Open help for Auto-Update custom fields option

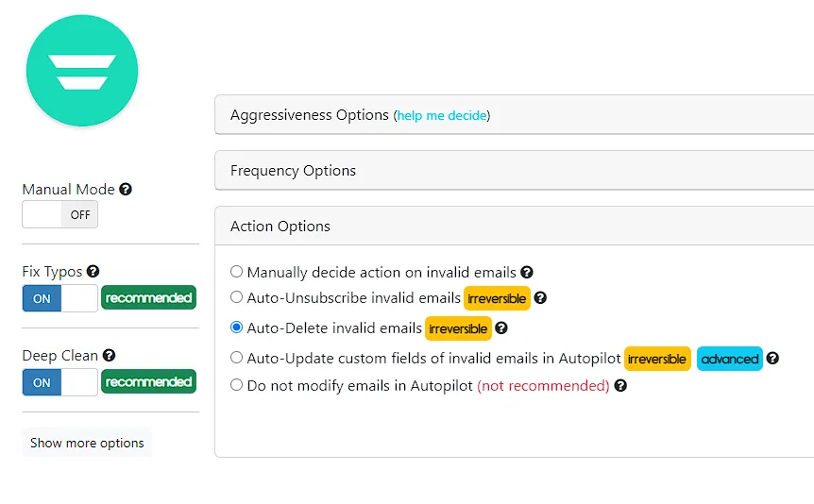coord(772,358)
